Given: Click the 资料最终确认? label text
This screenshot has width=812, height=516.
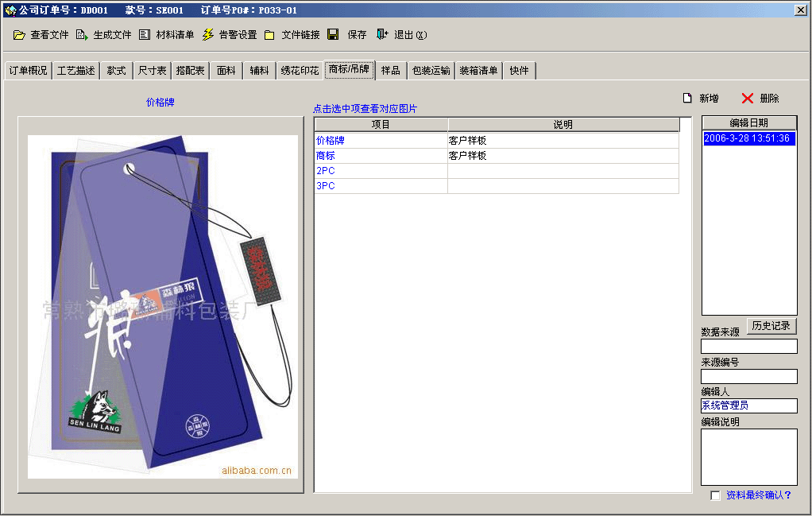Looking at the screenshot, I should [x=759, y=495].
